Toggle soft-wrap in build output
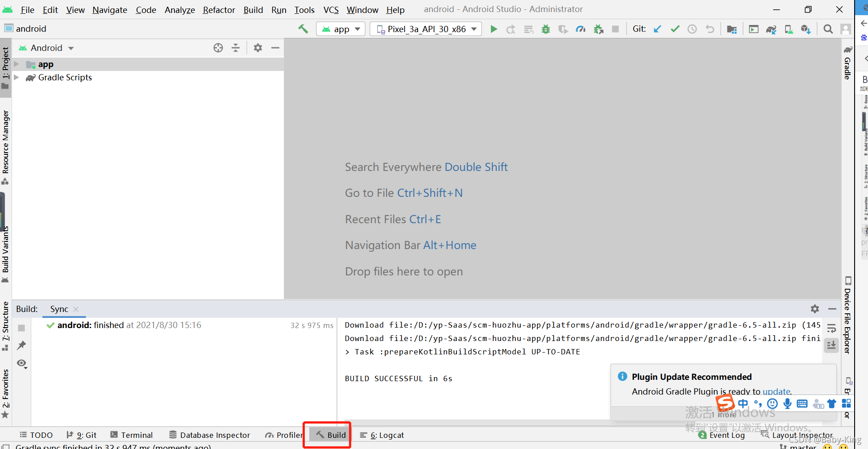 pos(831,329)
